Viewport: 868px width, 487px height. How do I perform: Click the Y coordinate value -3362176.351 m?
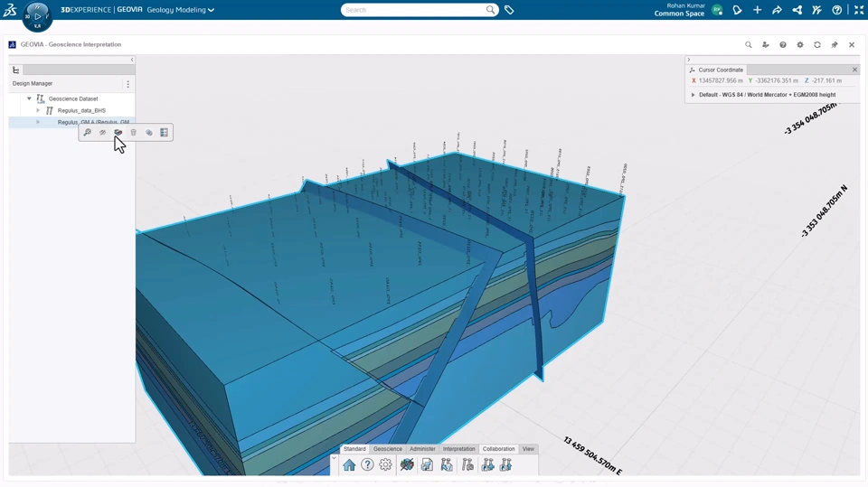(x=776, y=80)
